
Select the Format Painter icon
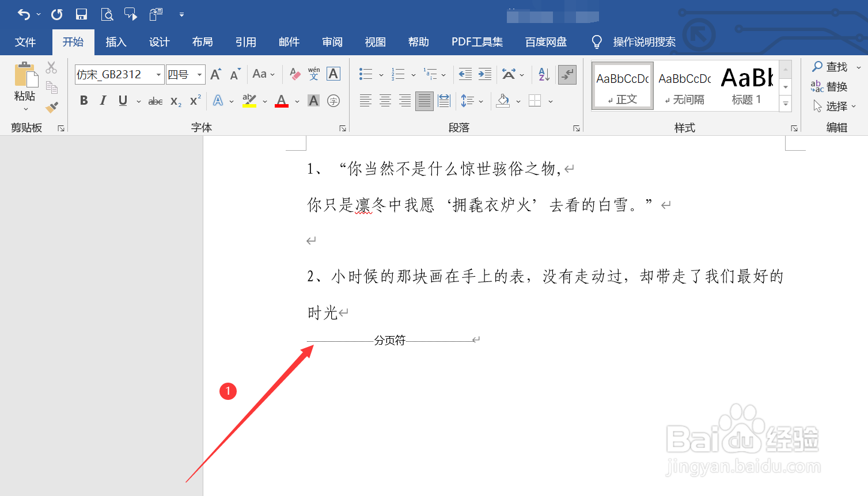coord(51,107)
